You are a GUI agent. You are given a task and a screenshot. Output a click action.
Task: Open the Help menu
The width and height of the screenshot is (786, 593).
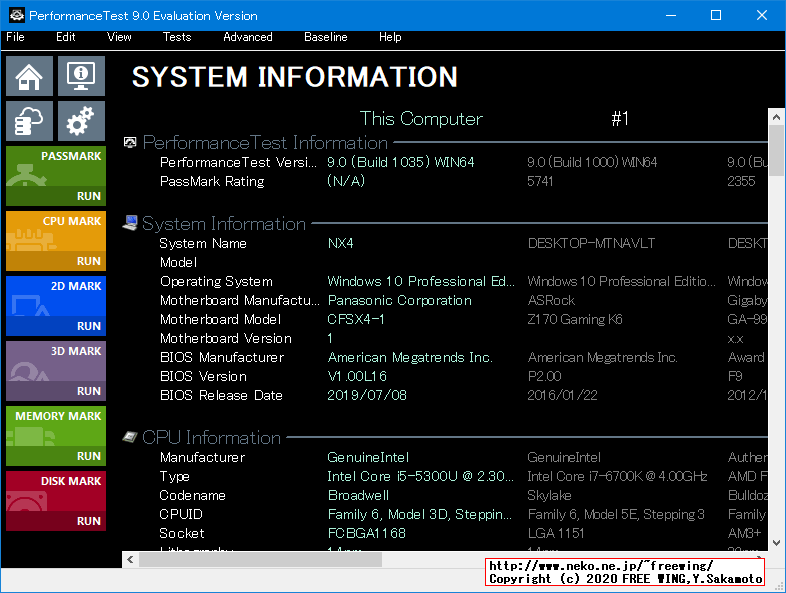(390, 37)
